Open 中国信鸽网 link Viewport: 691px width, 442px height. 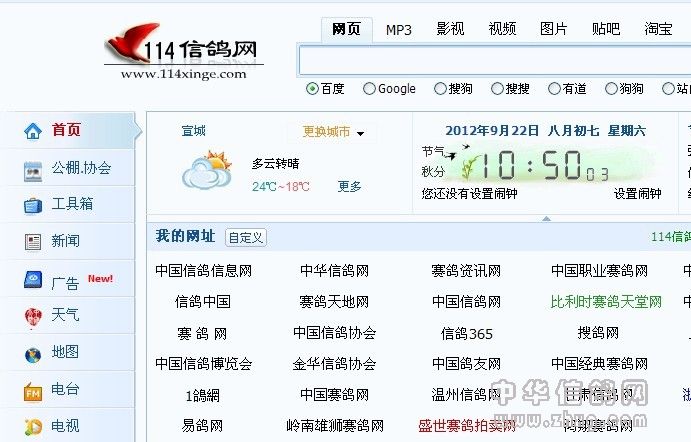(x=467, y=302)
